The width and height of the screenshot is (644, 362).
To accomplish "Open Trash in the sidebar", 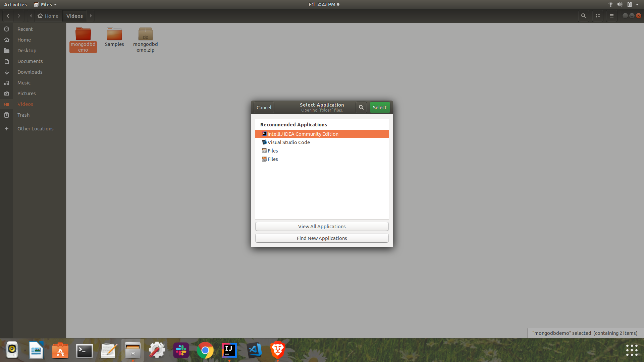I will point(23,115).
